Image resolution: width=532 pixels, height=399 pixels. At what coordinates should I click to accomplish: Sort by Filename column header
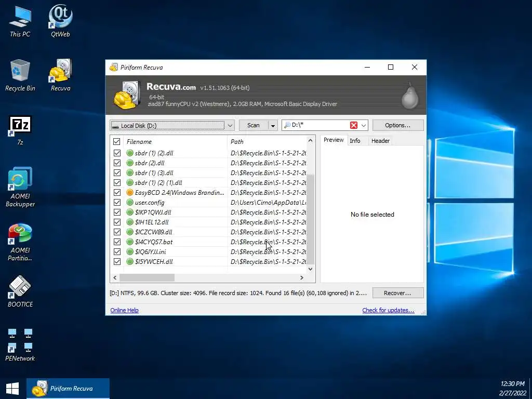click(175, 141)
